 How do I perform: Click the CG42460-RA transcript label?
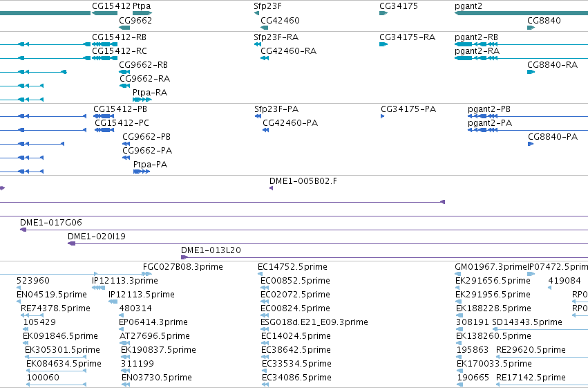(288, 50)
